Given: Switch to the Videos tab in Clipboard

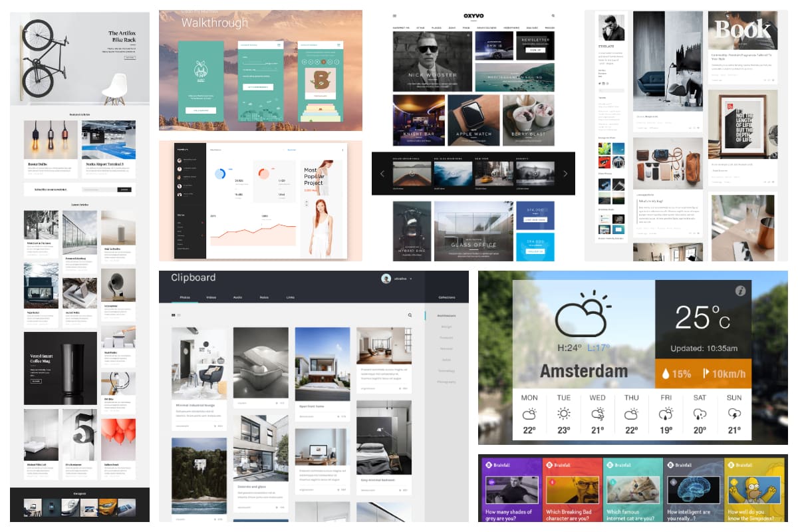Looking at the screenshot, I should pos(211,297).
